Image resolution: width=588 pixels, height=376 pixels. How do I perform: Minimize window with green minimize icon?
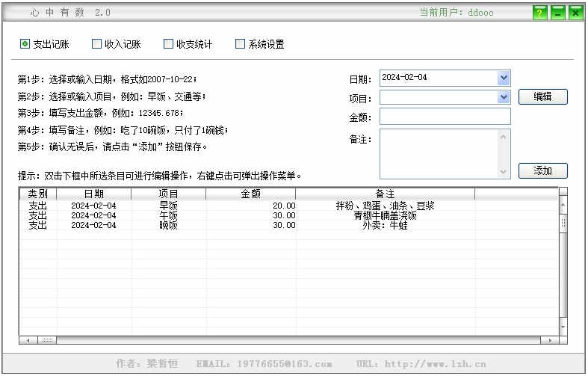click(x=557, y=13)
